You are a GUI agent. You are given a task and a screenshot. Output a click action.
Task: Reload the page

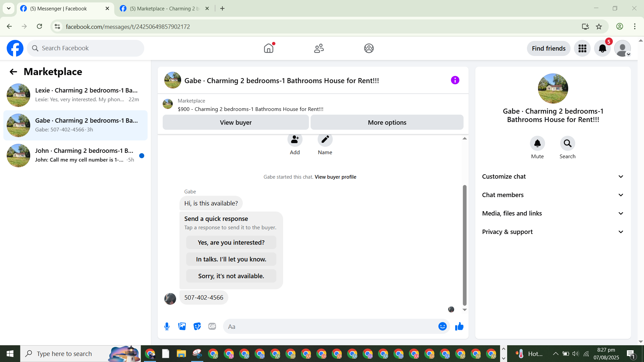pyautogui.click(x=39, y=26)
